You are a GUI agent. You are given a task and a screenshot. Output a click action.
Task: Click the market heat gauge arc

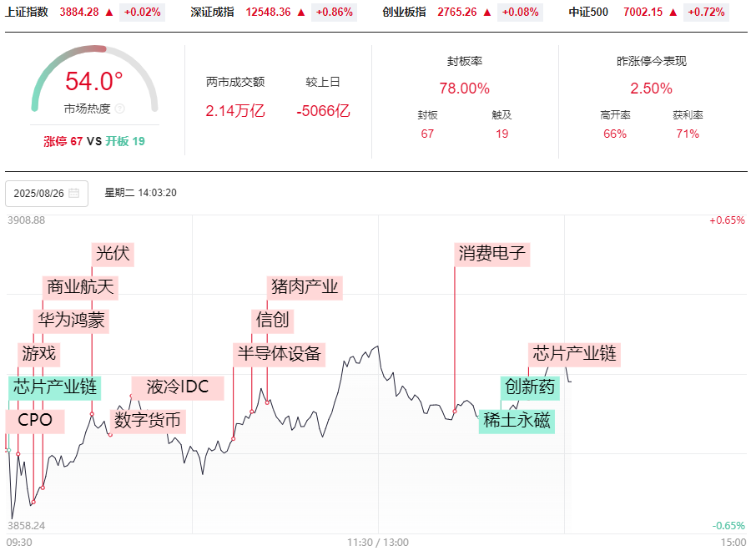coord(93,58)
